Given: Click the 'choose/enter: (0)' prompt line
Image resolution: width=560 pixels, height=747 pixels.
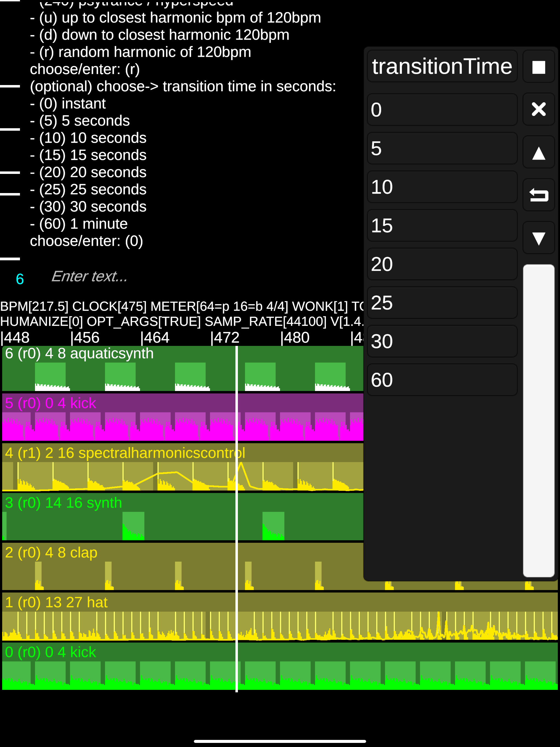Looking at the screenshot, I should click(86, 241).
